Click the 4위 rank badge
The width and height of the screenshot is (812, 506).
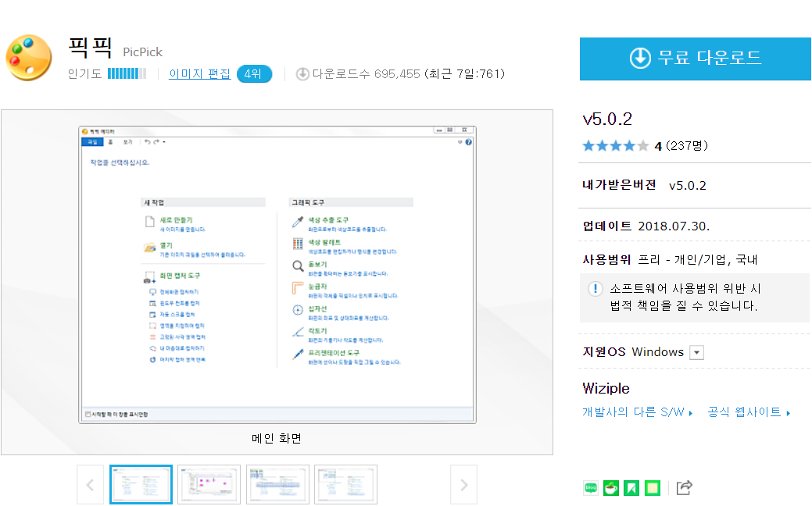coord(254,74)
